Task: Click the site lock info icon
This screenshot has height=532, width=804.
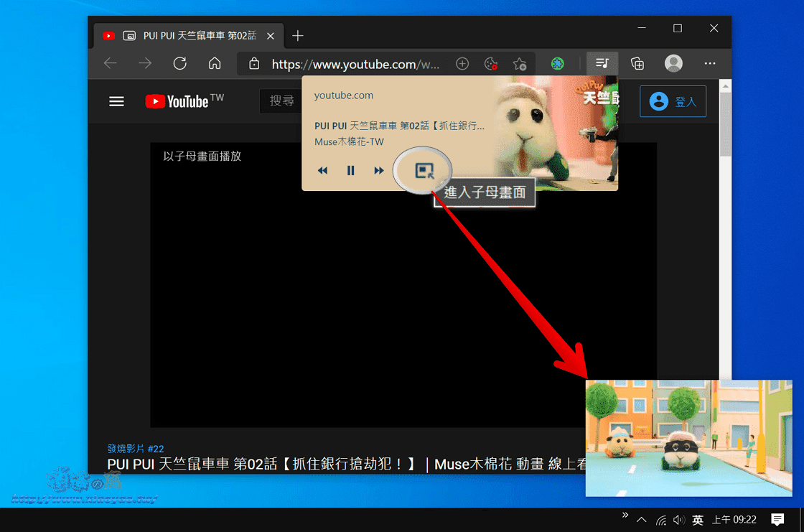Action: (254, 64)
